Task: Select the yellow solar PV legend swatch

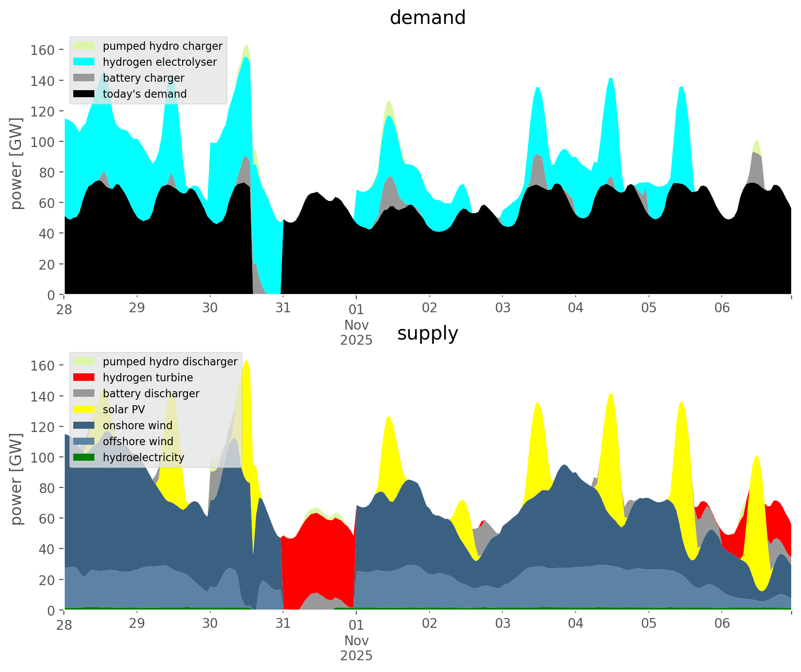Action: click(x=84, y=409)
